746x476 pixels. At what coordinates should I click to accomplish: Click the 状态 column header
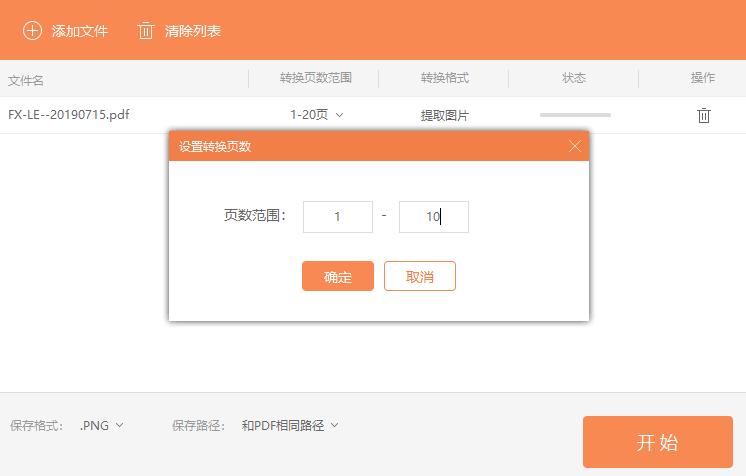pyautogui.click(x=574, y=78)
